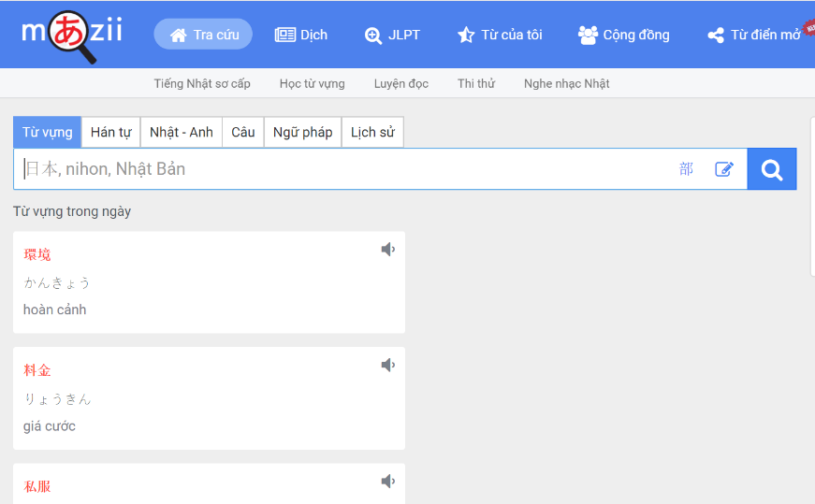Switch to the Hán tự tab
Image resolution: width=815 pixels, height=504 pixels.
(110, 132)
